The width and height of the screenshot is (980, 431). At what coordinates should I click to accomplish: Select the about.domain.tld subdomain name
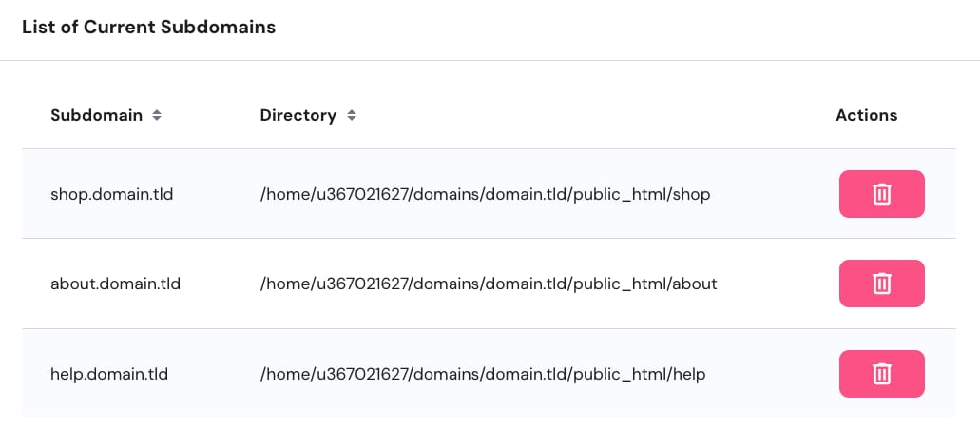(x=115, y=284)
